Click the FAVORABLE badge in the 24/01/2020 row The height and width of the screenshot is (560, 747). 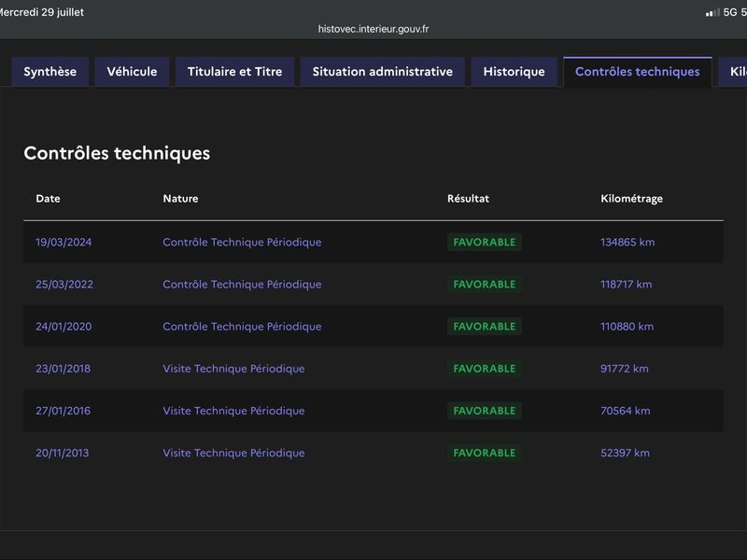(485, 327)
